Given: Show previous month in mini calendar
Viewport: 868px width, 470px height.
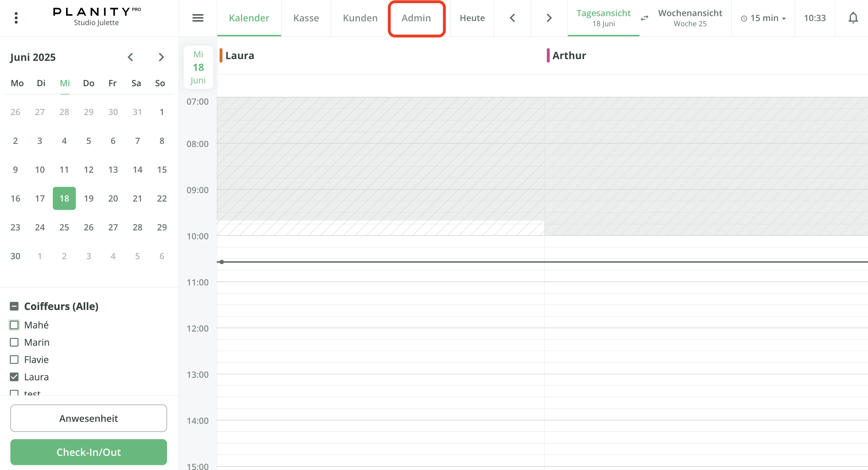Looking at the screenshot, I should tap(131, 57).
